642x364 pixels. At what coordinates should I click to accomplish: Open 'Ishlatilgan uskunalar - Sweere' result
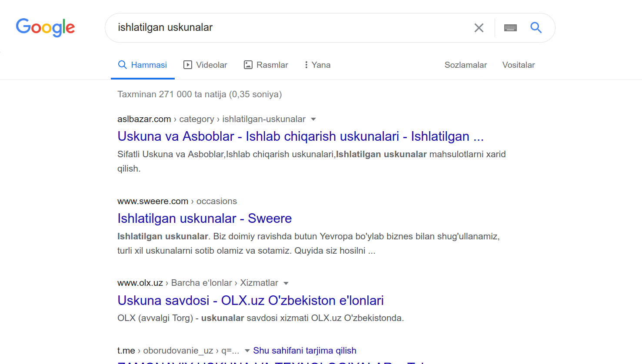[204, 218]
